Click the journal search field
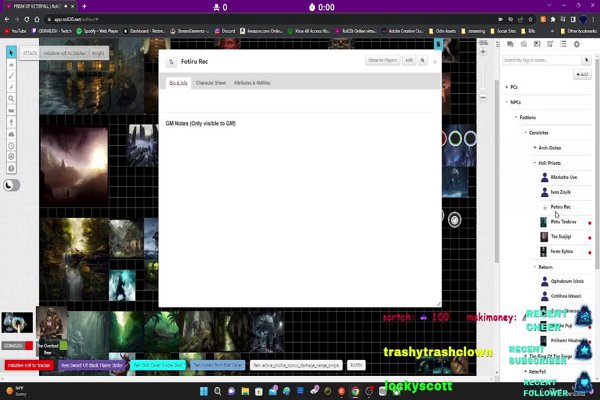Screen dimensions: 600x400 pos(541,60)
